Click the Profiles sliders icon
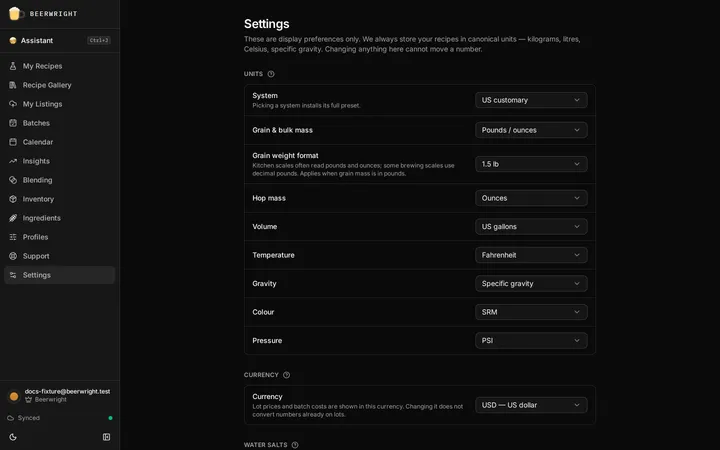 13,237
